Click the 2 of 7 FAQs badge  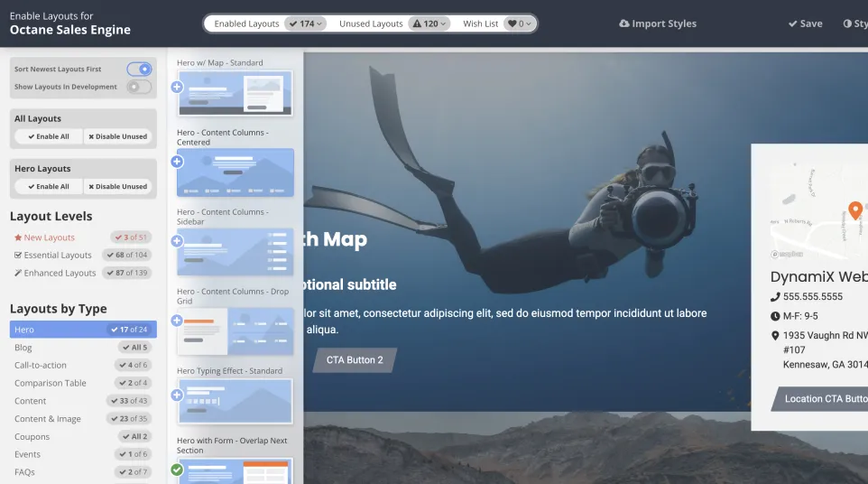pos(133,472)
